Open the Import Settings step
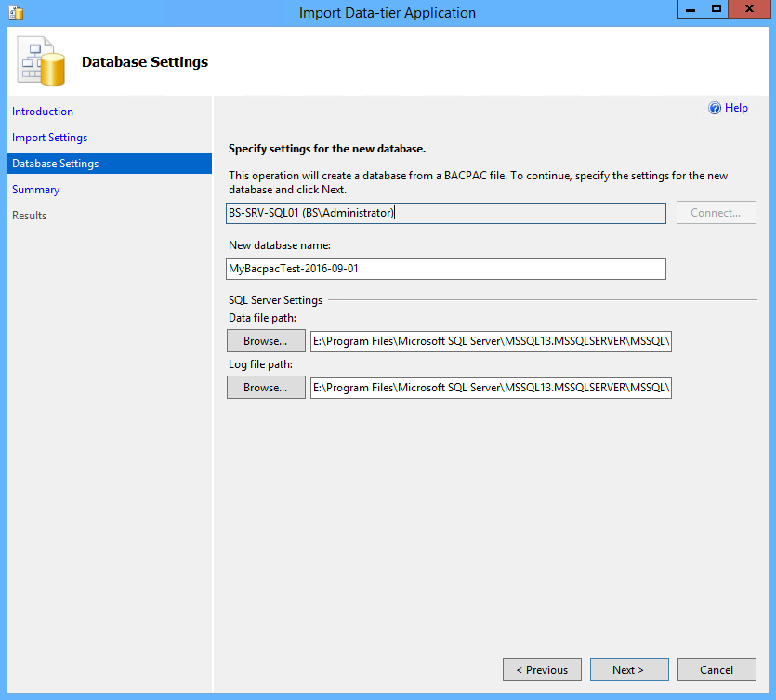The height and width of the screenshot is (700, 776). [49, 138]
